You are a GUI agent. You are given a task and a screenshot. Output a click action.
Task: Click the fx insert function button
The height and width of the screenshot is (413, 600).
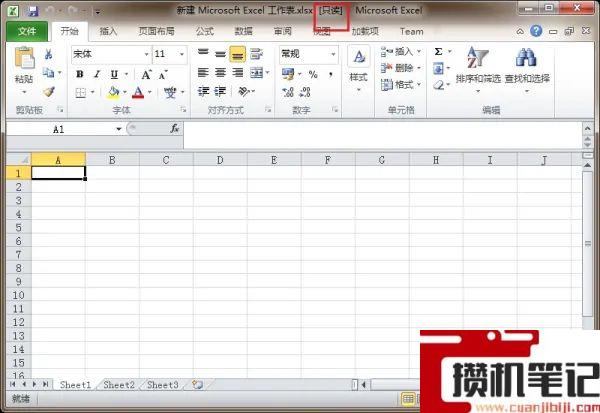click(174, 129)
